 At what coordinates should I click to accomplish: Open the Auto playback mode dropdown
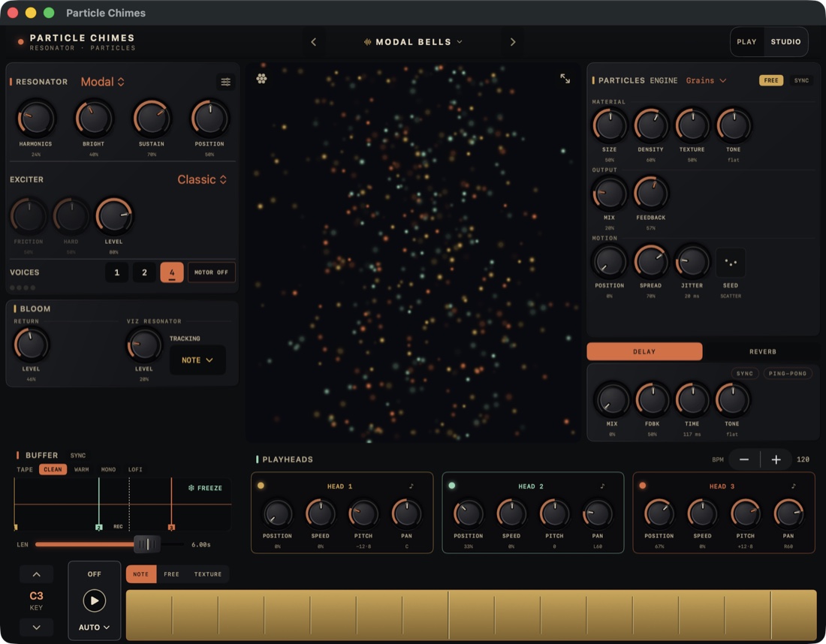pyautogui.click(x=95, y=627)
